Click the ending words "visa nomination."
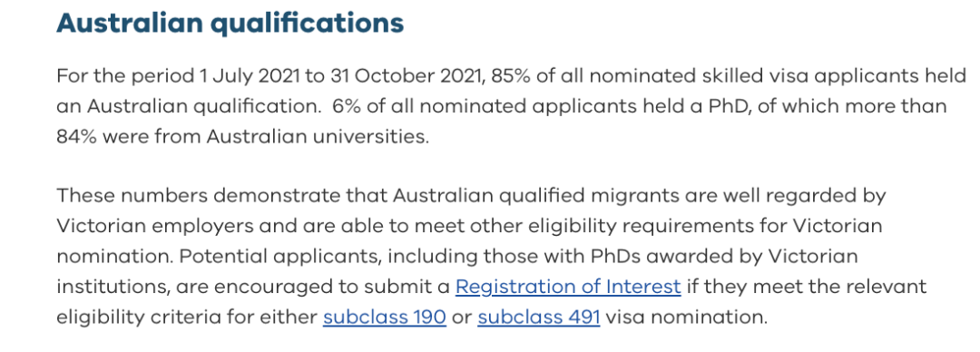The height and width of the screenshot is (352, 980). coord(686,317)
